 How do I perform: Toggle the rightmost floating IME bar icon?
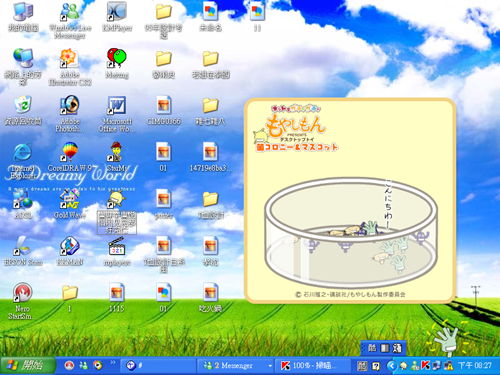coord(397,348)
